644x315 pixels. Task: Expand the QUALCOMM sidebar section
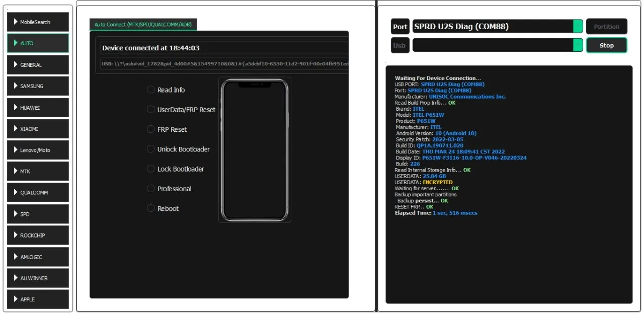click(38, 193)
